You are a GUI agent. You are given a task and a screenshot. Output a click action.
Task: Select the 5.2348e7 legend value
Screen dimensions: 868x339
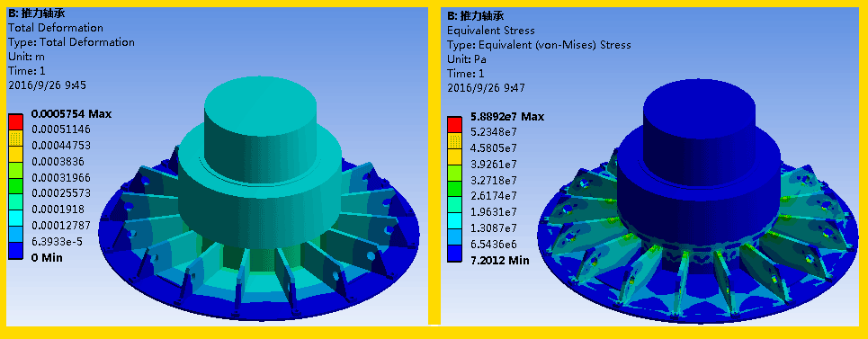tap(494, 132)
